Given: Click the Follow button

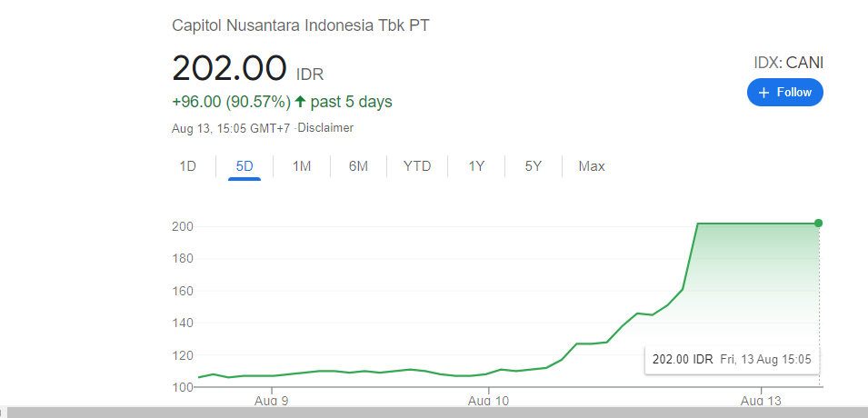Looking at the screenshot, I should pos(784,93).
